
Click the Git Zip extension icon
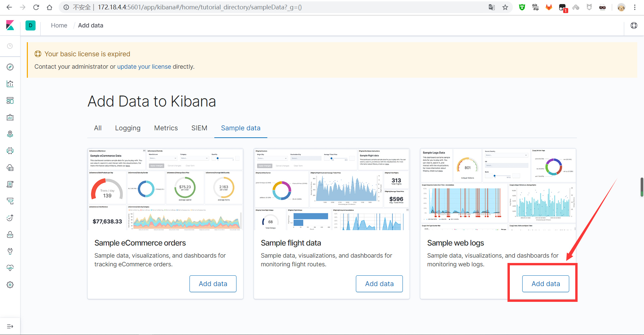point(535,7)
